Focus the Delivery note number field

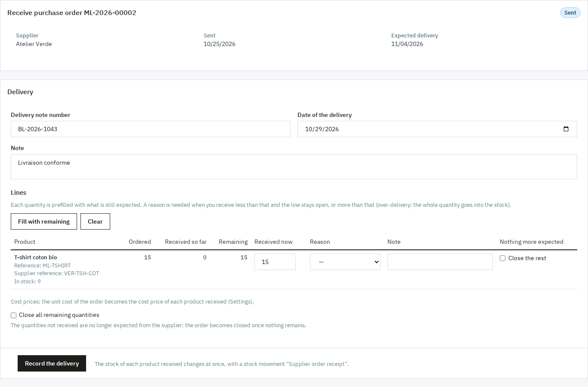point(151,129)
